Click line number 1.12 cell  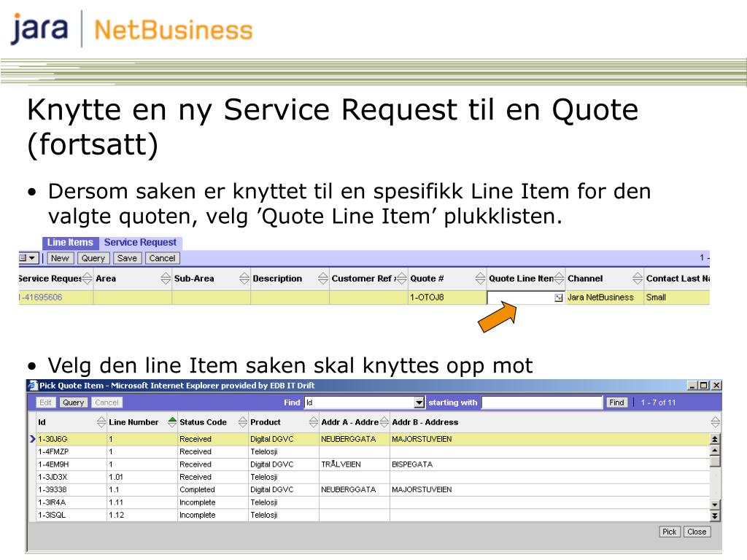142,515
